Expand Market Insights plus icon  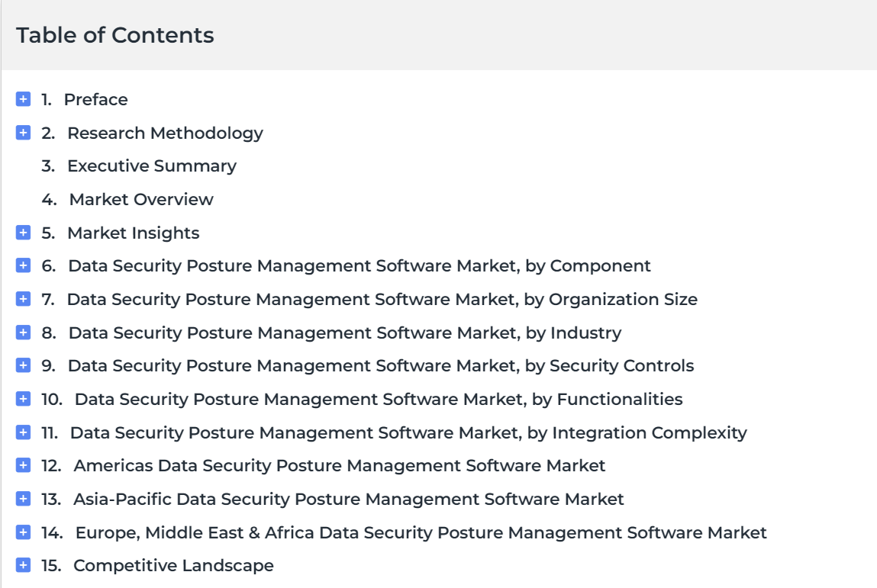(23, 232)
